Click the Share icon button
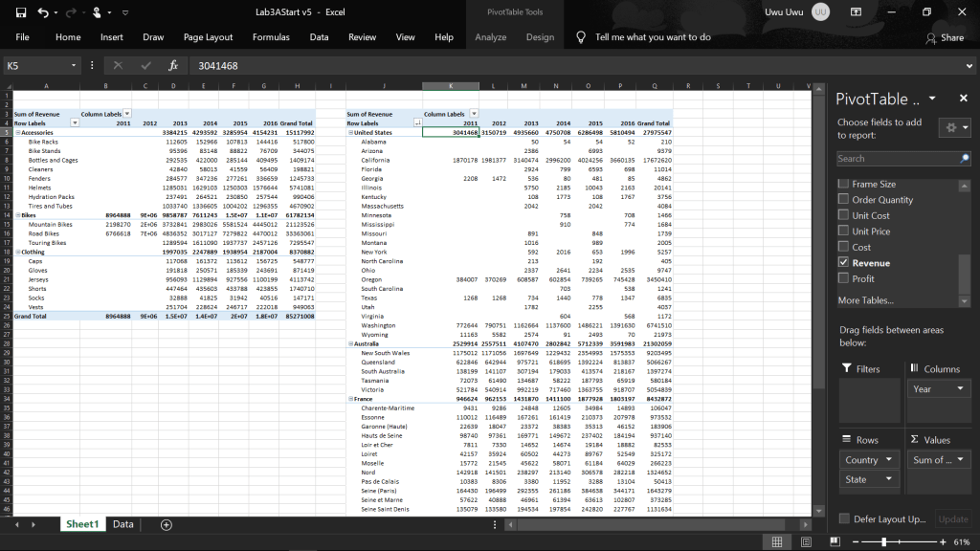Screen dimensions: 980x551 (x=945, y=37)
